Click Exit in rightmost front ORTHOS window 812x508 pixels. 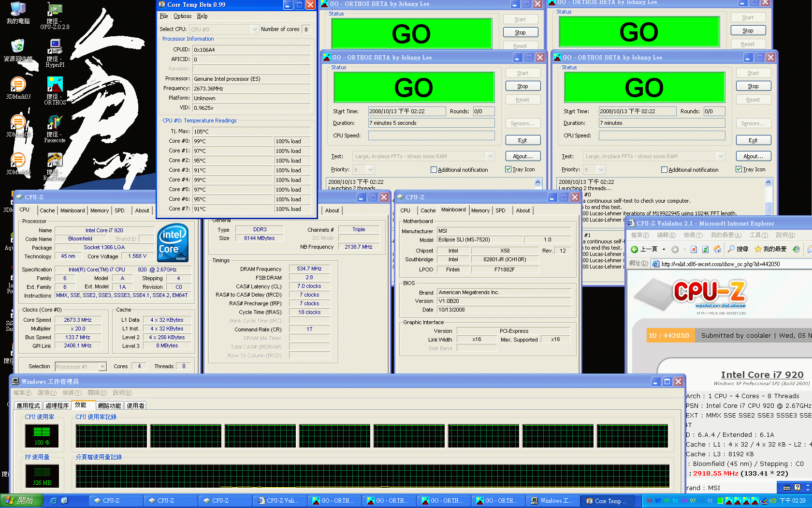point(754,140)
